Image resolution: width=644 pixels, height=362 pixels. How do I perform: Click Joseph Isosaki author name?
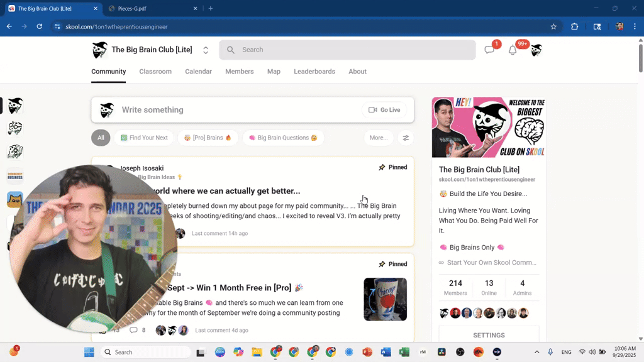coord(142,168)
